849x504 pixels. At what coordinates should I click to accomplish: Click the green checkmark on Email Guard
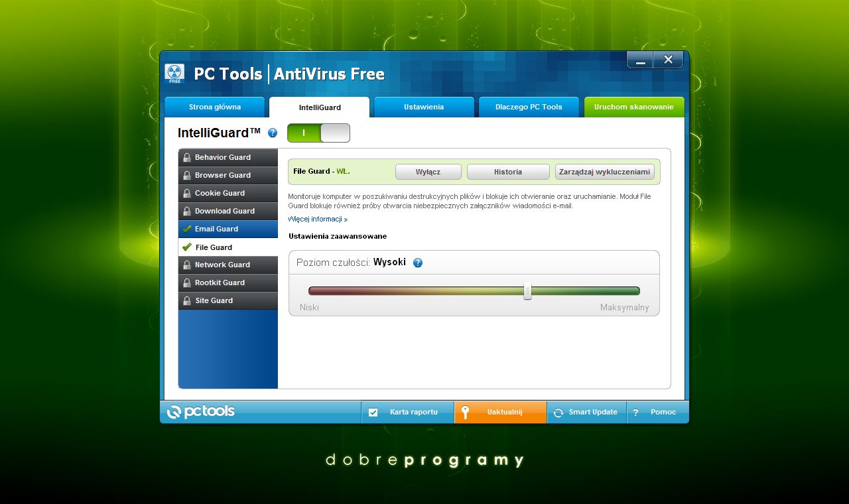point(187,229)
